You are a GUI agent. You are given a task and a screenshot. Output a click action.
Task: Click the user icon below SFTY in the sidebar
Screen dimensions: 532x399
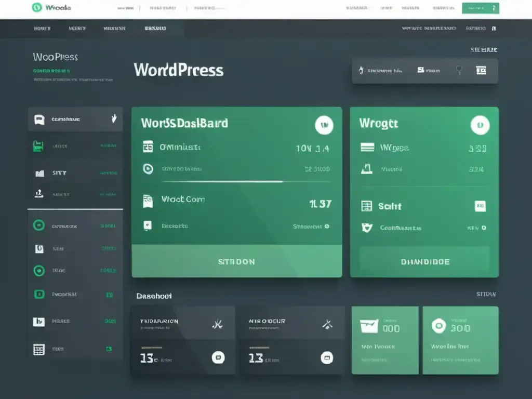click(39, 194)
